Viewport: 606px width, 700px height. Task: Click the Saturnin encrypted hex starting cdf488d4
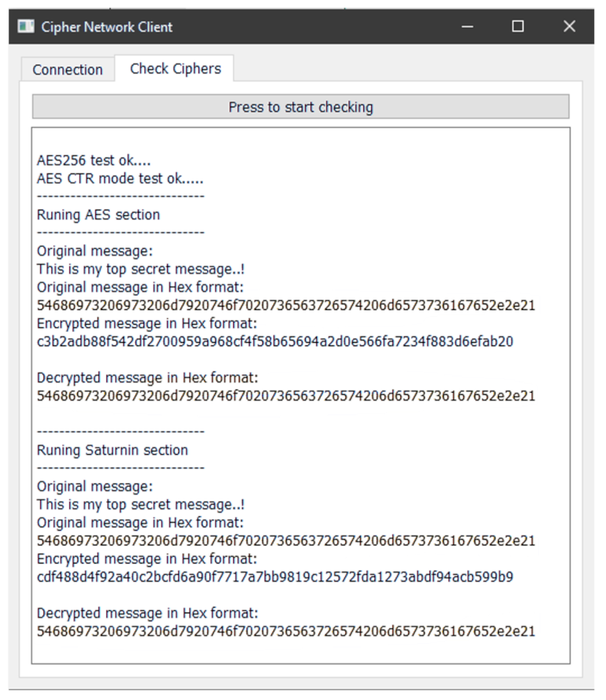(x=275, y=577)
